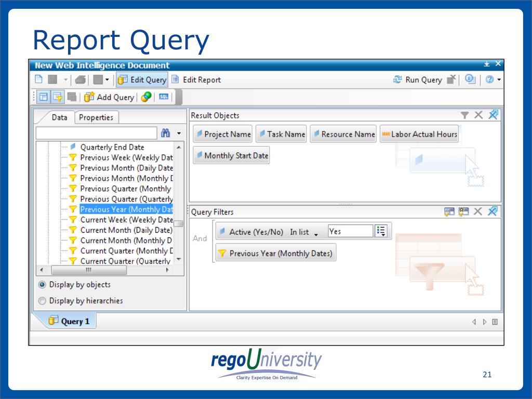Click the Previous Year (Monthly Dates) query filter
This screenshot has height=399, width=532.
276,253
